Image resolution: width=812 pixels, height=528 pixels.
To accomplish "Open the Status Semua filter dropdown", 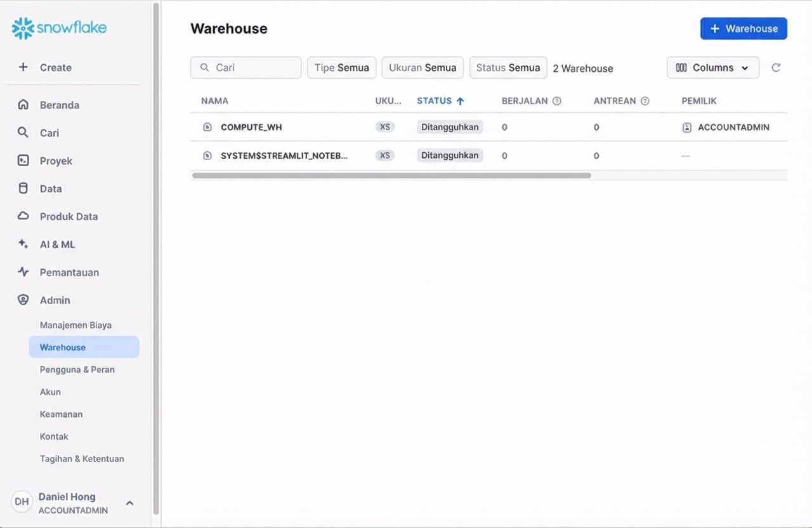I will point(508,68).
